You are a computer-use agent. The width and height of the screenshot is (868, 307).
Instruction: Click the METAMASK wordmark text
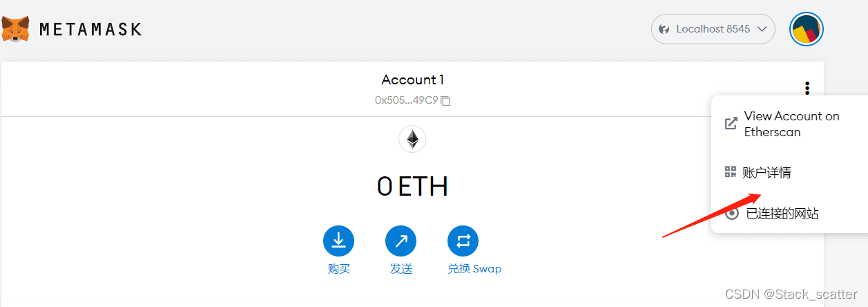click(90, 29)
